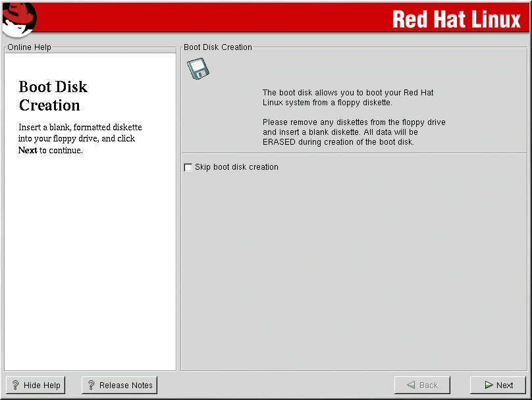Enable the Skip boot disk creation checkbox
This screenshot has width=532, height=400.
(x=188, y=168)
